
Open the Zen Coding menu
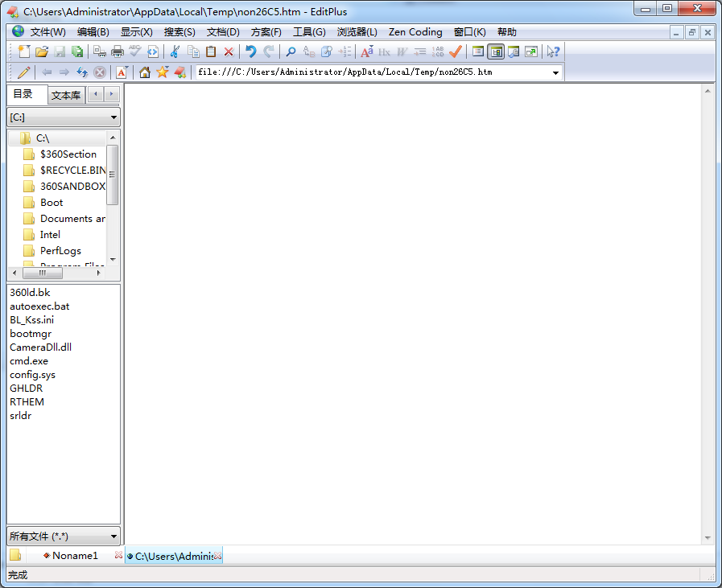click(x=415, y=32)
